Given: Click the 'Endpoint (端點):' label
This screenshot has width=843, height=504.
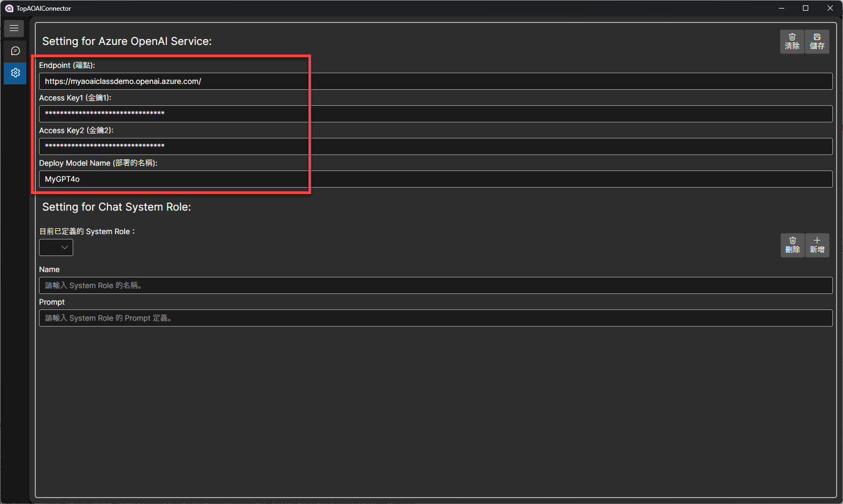Looking at the screenshot, I should pyautogui.click(x=67, y=65).
